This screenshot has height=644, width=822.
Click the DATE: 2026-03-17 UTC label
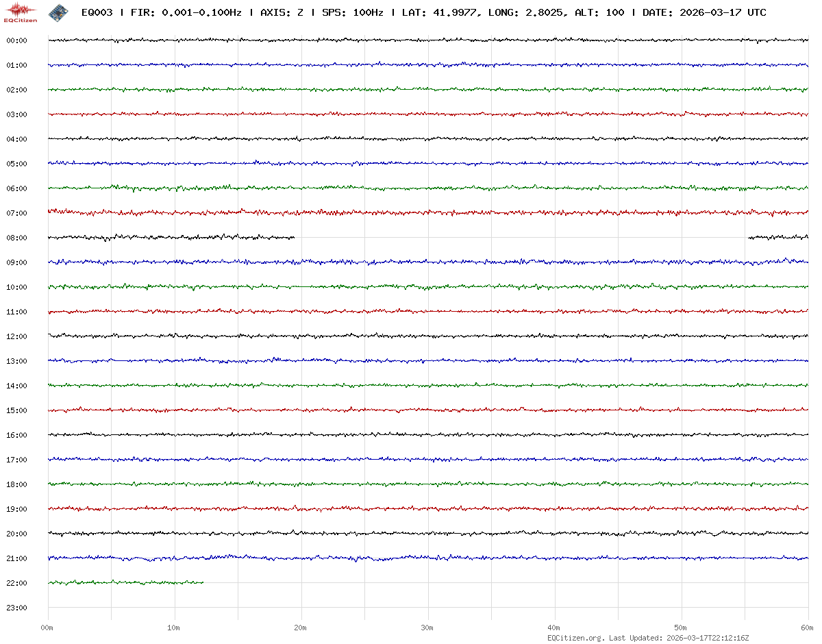coord(704,13)
